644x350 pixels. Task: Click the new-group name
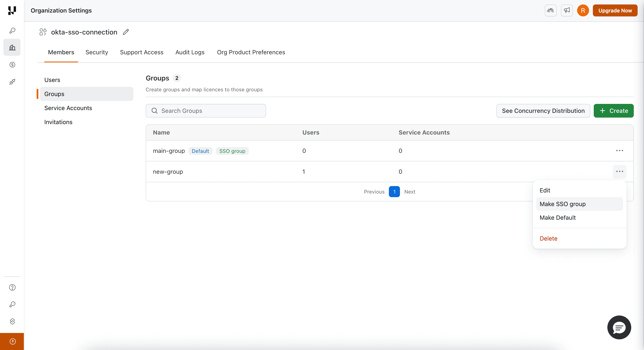[168, 172]
